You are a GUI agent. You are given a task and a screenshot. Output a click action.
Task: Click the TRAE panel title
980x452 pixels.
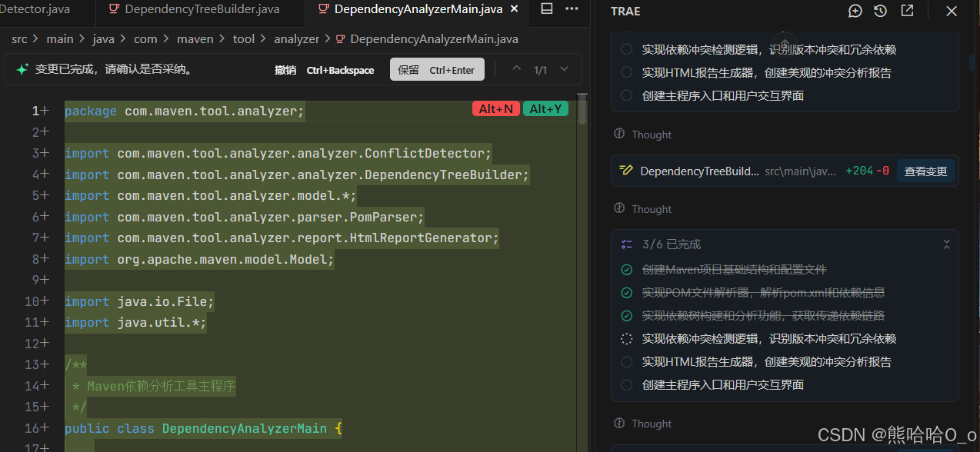pyautogui.click(x=625, y=11)
